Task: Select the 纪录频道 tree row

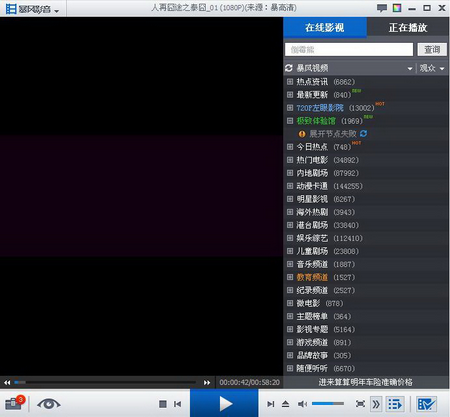Action: pyautogui.click(x=366, y=290)
